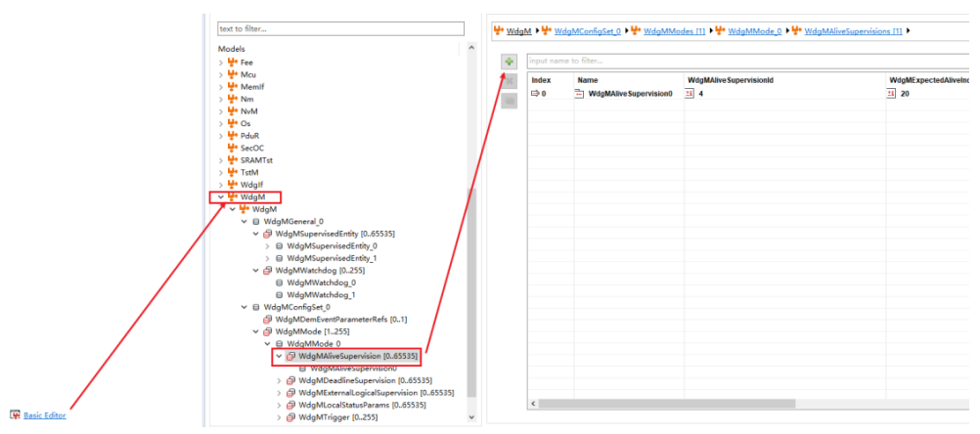980x434 pixels.
Task: Click the 'input name to filter' field
Action: point(743,61)
